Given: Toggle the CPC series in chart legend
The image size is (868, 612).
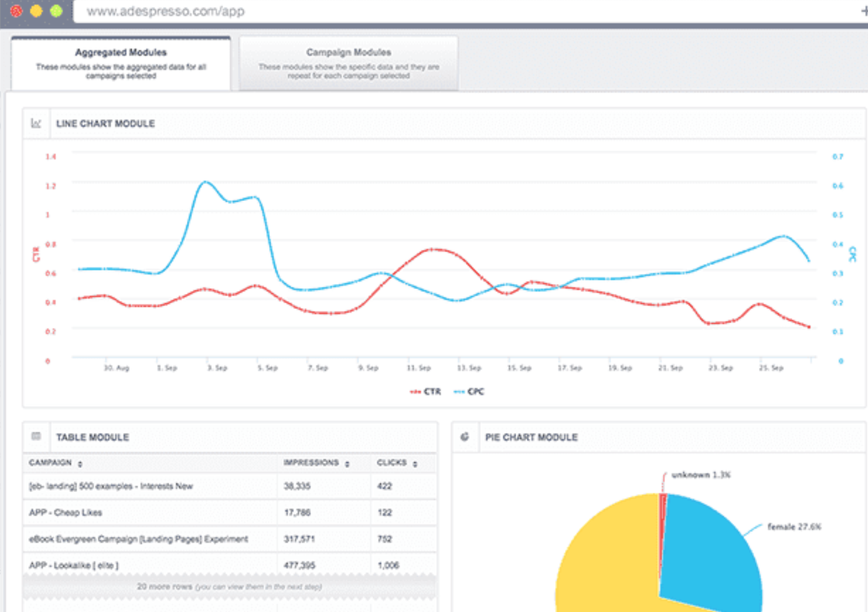Looking at the screenshot, I should point(469,392).
